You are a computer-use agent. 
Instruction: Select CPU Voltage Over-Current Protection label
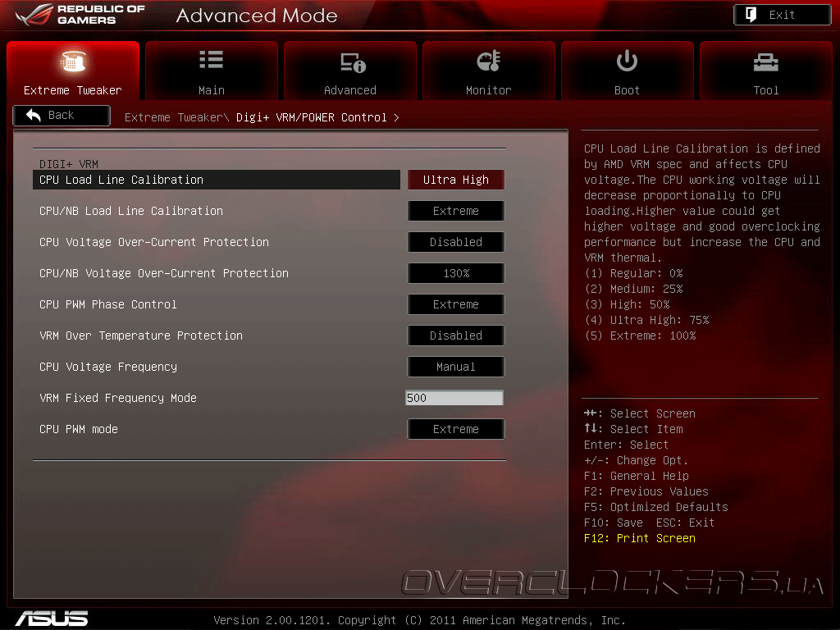154,242
